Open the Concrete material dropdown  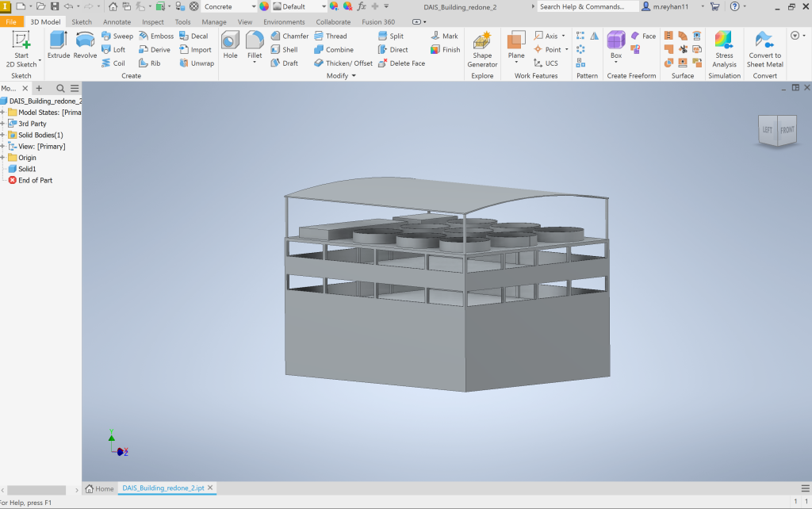[x=252, y=6]
